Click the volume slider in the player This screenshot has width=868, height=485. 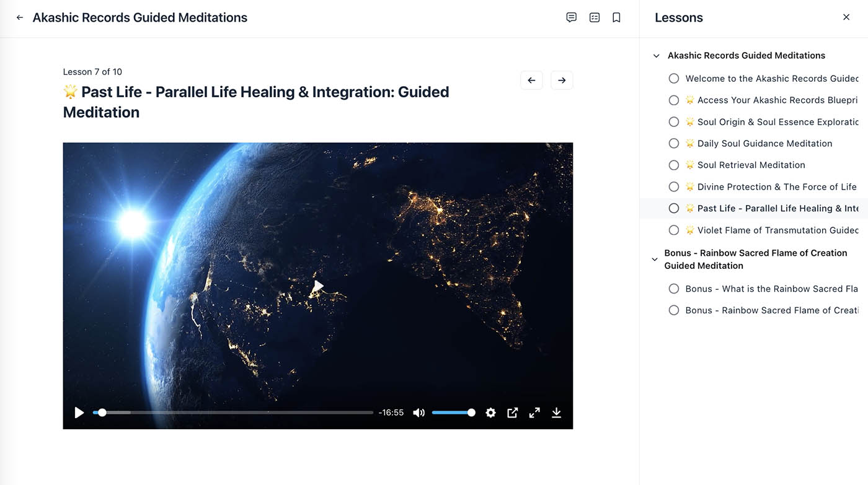tap(453, 413)
